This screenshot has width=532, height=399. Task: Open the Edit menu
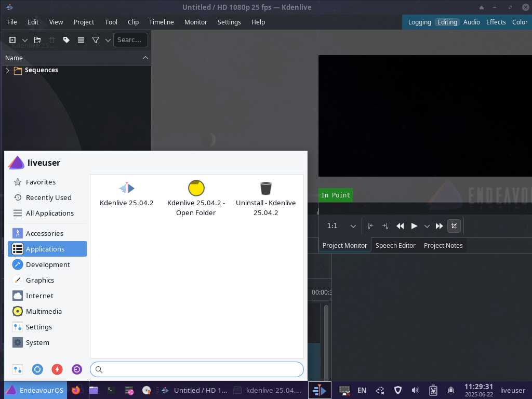[x=33, y=22]
